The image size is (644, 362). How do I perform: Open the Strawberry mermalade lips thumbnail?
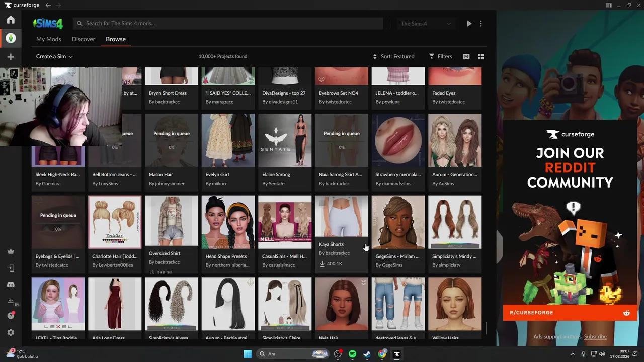[398, 140]
